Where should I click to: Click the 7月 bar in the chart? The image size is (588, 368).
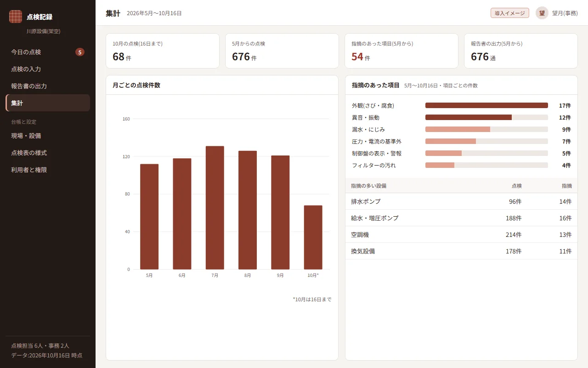pos(215,208)
